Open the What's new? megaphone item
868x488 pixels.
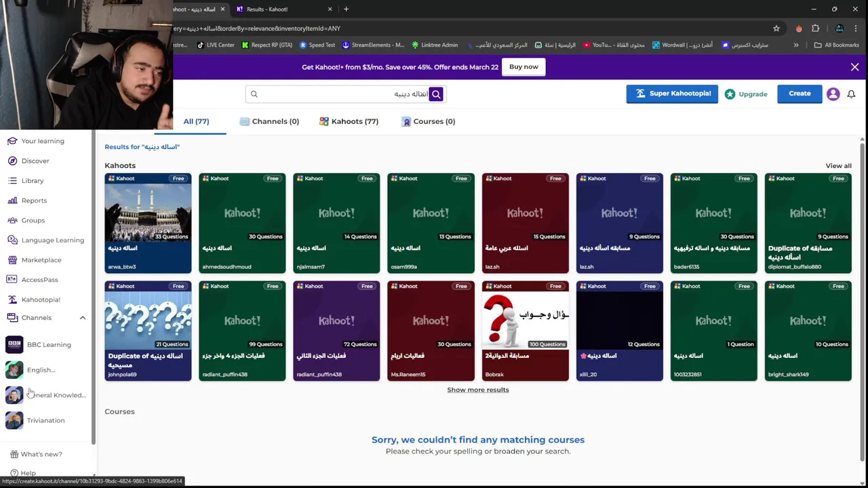coord(36,454)
